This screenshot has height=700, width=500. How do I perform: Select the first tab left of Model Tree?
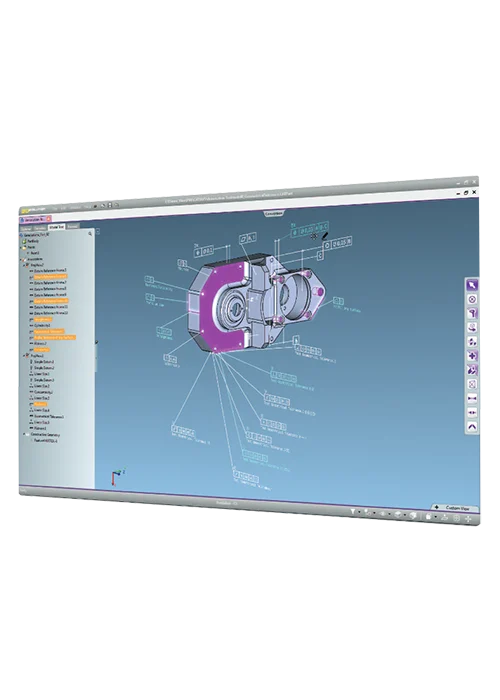pos(40,227)
